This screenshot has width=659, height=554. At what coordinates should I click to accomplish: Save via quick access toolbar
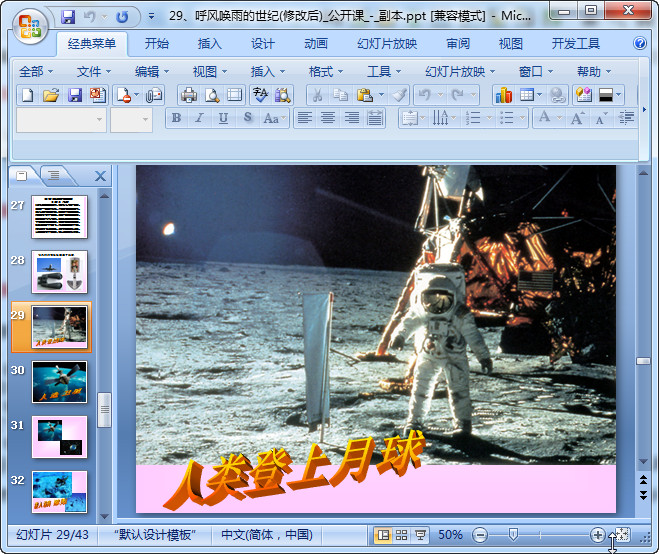[68, 16]
